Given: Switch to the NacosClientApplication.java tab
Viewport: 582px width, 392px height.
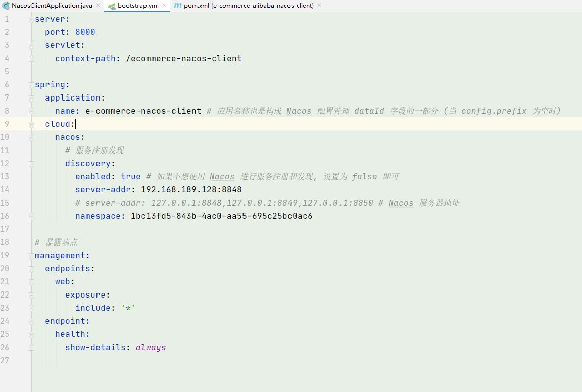Looking at the screenshot, I should coord(52,6).
